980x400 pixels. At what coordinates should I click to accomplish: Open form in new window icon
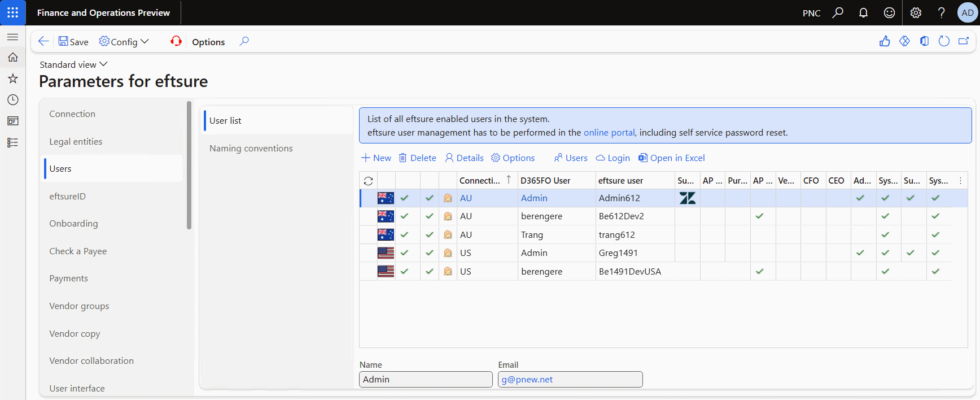pos(964,41)
